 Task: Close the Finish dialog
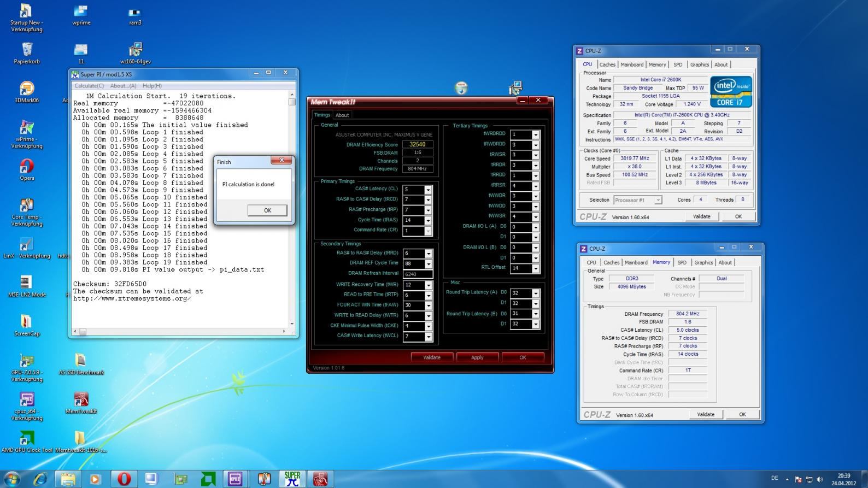pos(281,160)
